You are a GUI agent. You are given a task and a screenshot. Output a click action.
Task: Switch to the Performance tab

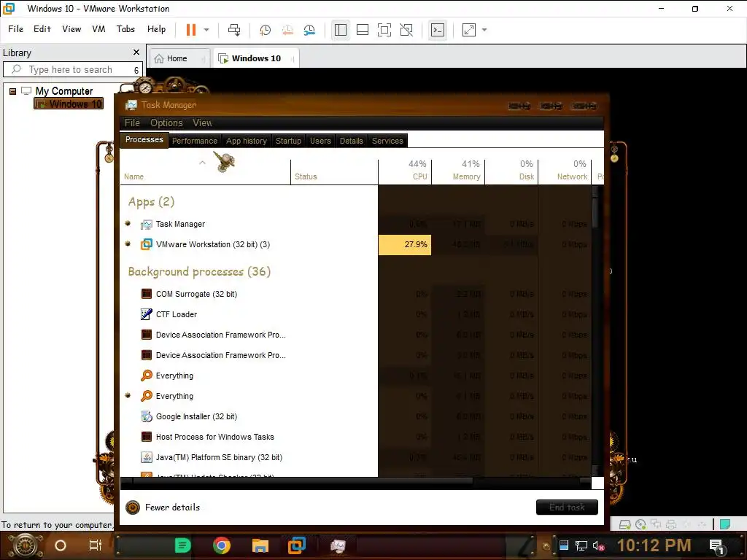tap(194, 141)
